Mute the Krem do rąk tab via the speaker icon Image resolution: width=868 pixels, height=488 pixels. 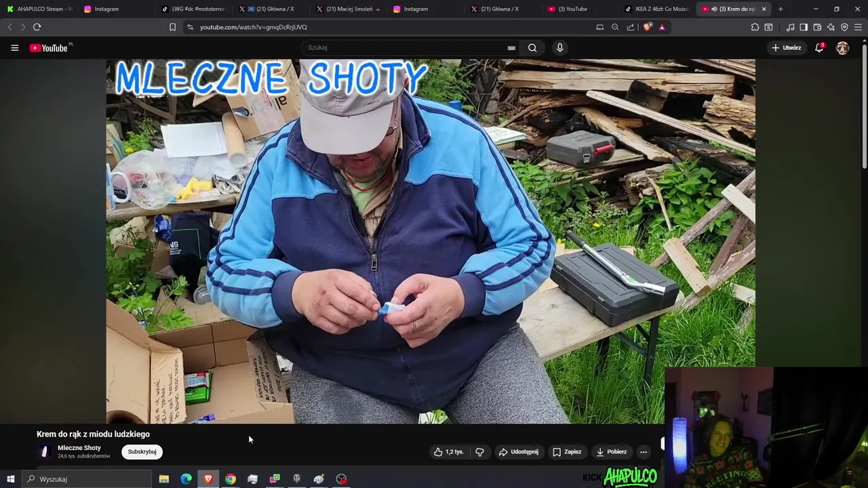(x=714, y=9)
